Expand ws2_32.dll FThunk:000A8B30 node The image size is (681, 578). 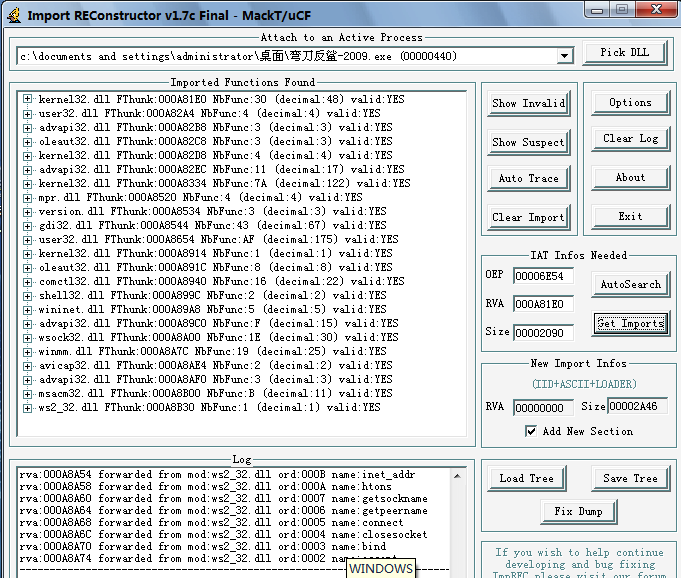coord(27,407)
